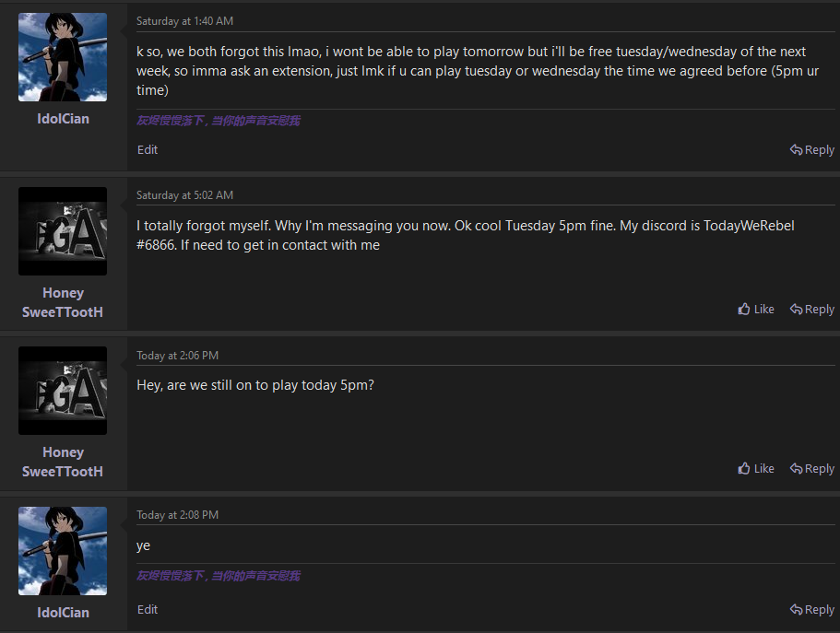Like the Saturday 5:02 AM message
The height and width of the screenshot is (633, 840).
point(756,310)
